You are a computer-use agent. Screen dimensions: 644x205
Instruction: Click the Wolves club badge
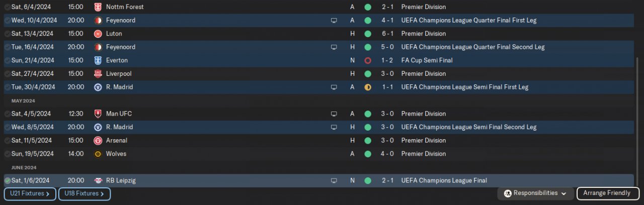(x=98, y=154)
